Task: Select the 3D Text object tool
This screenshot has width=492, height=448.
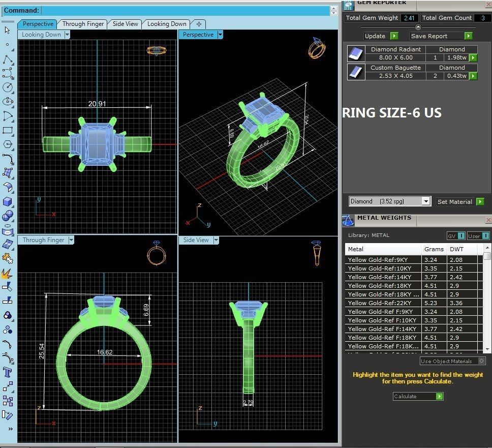Action: (x=8, y=372)
